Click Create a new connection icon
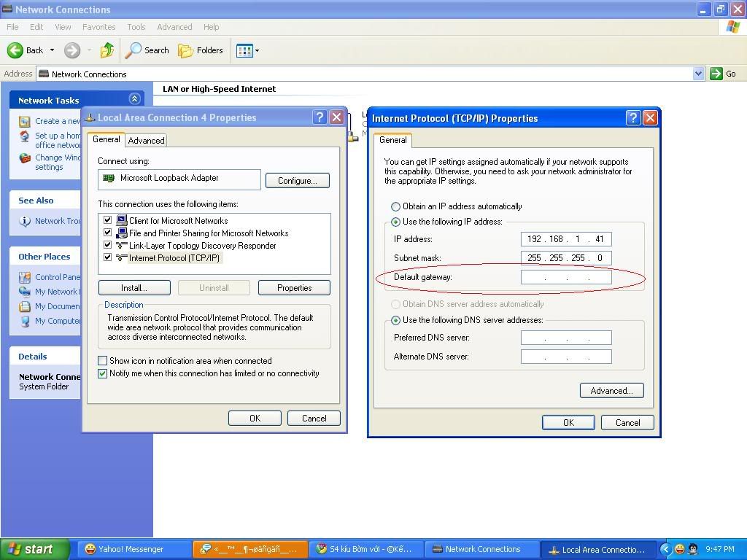This screenshot has width=747, height=560. pyautogui.click(x=24, y=122)
